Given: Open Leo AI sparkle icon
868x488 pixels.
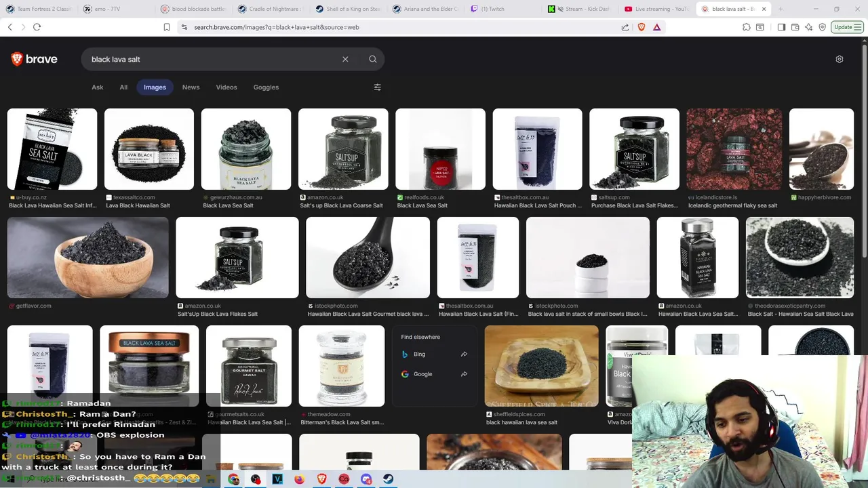Looking at the screenshot, I should pos(808,27).
